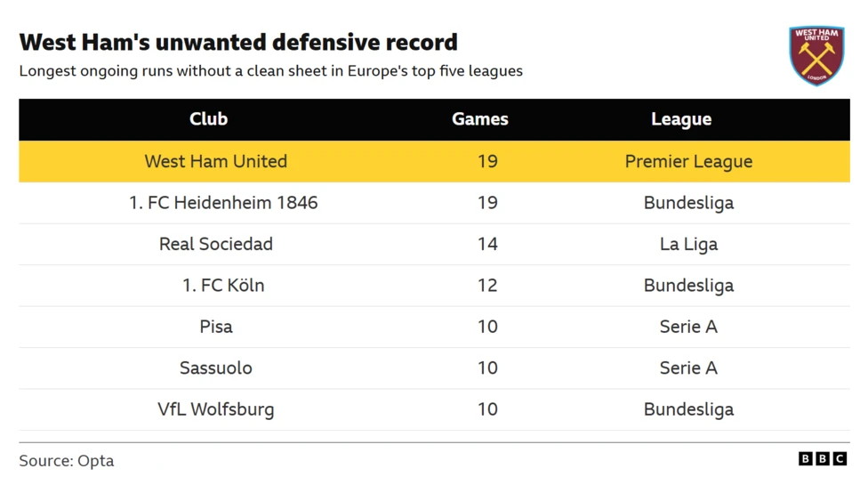Click the 1. FC Heidenheim 1846 club name

223,203
